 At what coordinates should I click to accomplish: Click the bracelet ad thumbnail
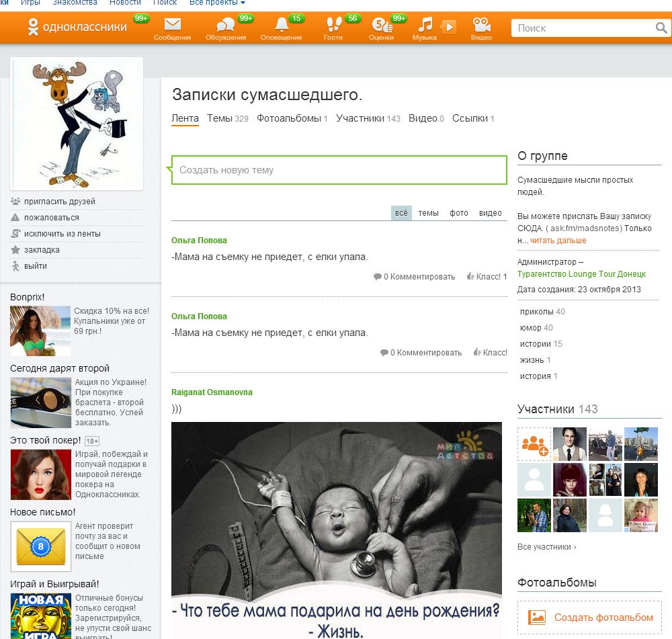pyautogui.click(x=41, y=402)
